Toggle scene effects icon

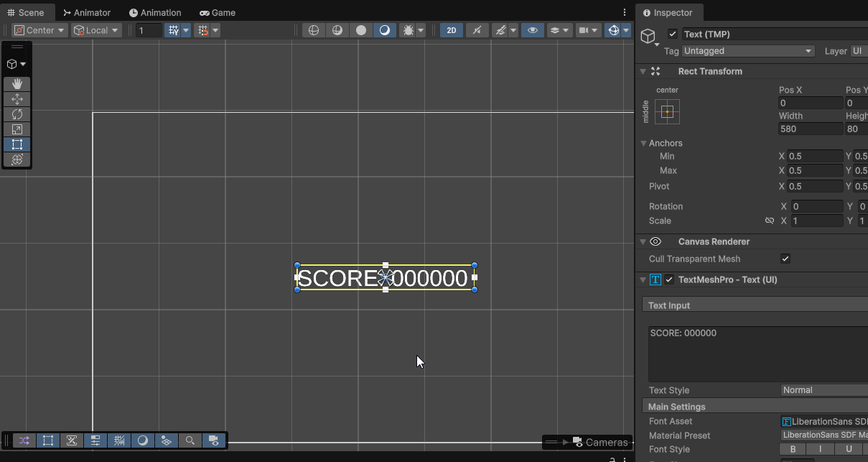502,30
